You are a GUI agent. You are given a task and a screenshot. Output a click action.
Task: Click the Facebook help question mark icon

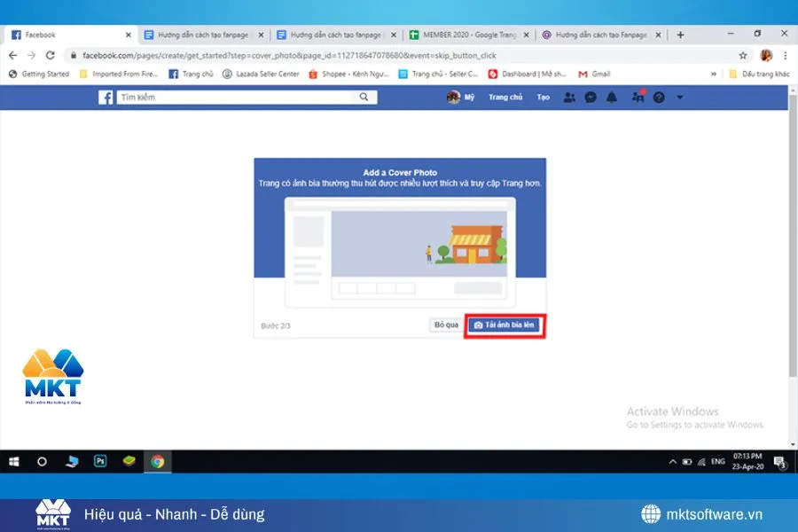click(659, 98)
